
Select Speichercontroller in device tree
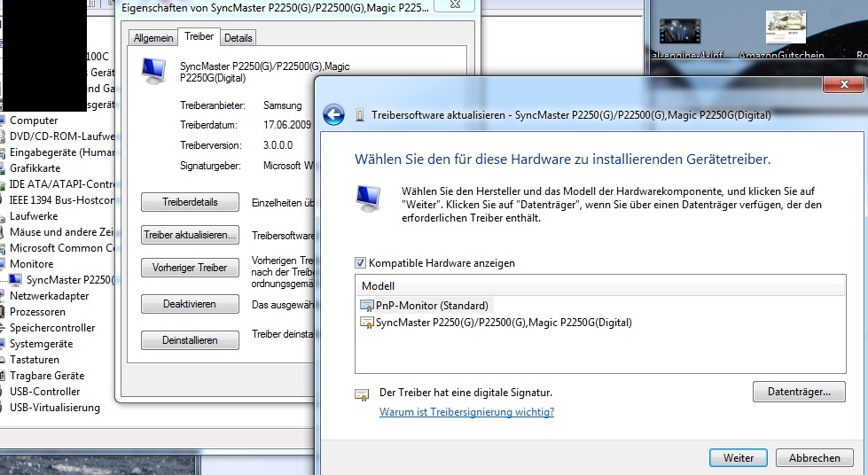click(x=52, y=328)
